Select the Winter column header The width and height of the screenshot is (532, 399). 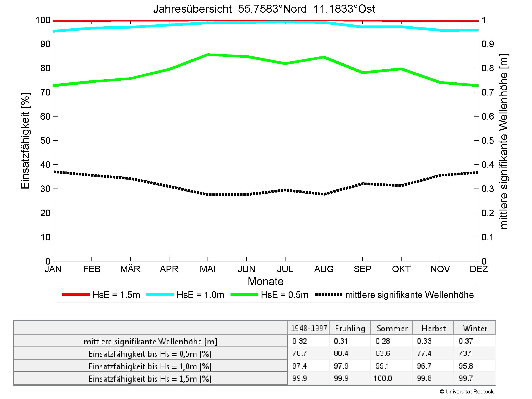pyautogui.click(x=475, y=328)
